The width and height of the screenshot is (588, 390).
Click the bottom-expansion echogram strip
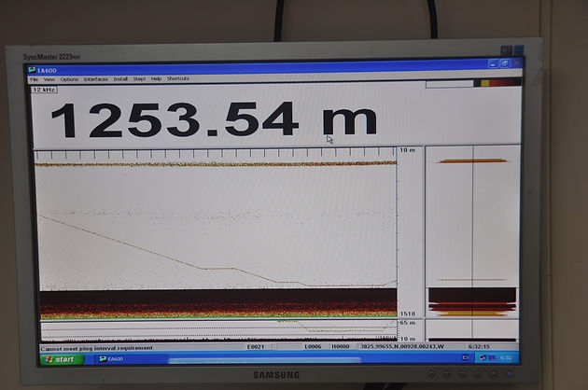[218, 330]
